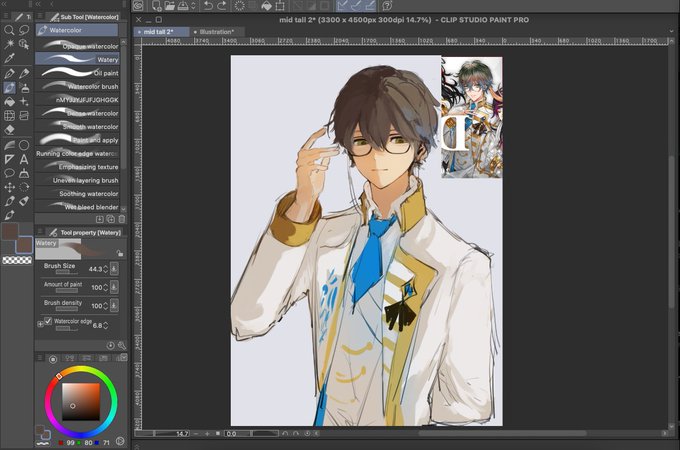Image resolution: width=680 pixels, height=450 pixels.
Task: Select the Watercolor sub tool group tab
Action: 77,30
